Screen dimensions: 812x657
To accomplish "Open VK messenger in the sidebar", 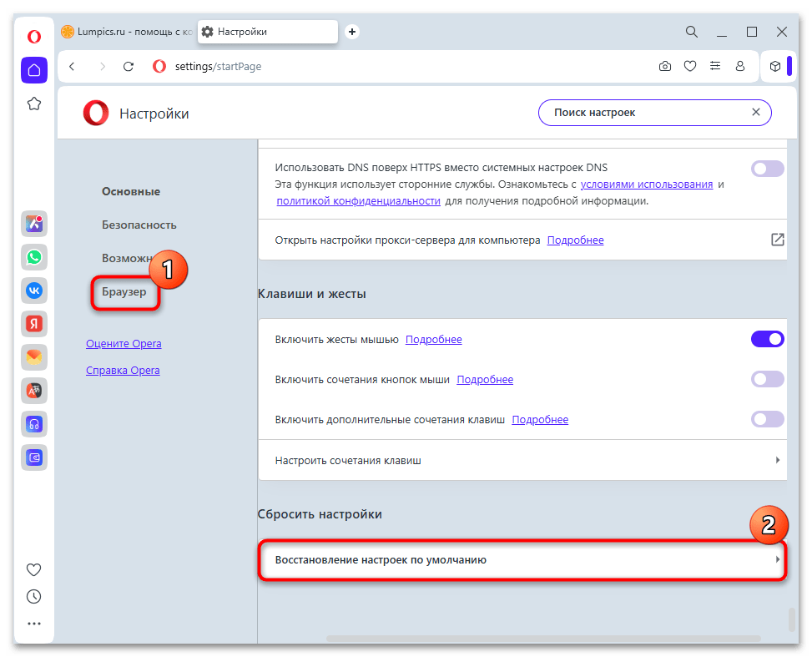I will pos(34,290).
